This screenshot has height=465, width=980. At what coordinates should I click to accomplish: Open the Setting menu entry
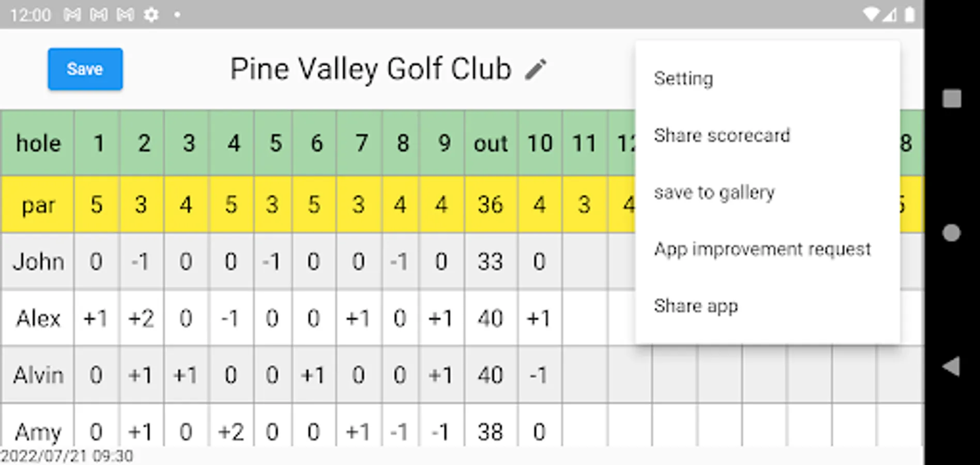tap(683, 79)
